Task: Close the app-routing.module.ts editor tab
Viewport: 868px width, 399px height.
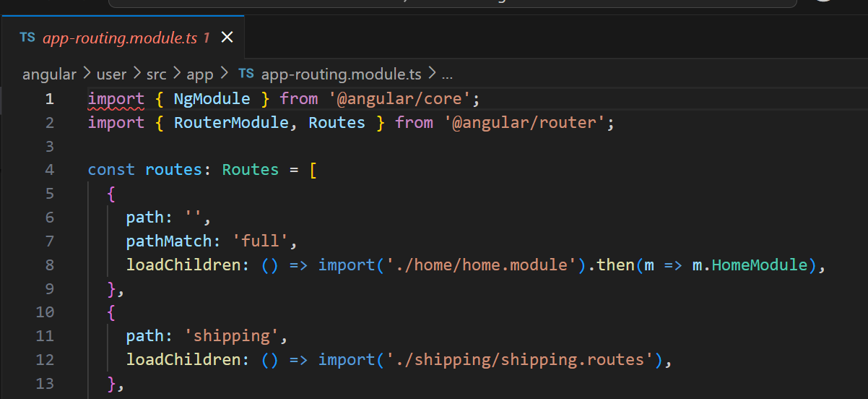Action: (x=227, y=38)
